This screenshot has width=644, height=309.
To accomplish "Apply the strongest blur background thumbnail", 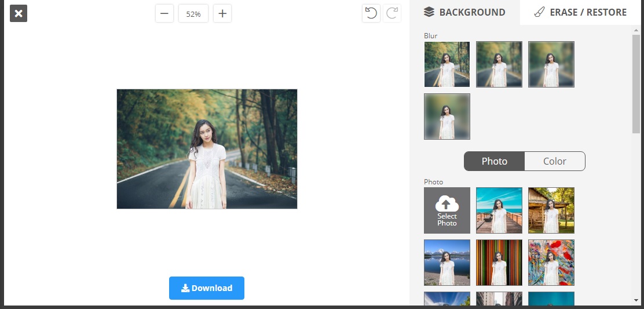I will tap(447, 117).
